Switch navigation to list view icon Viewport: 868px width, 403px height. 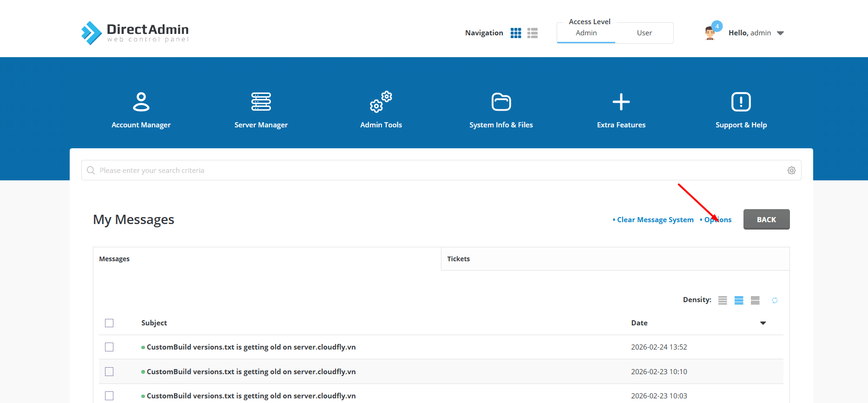point(533,33)
